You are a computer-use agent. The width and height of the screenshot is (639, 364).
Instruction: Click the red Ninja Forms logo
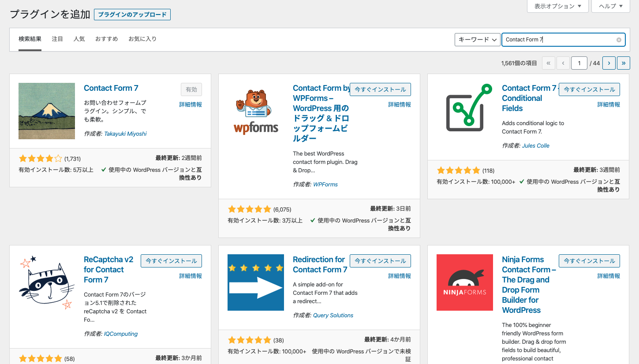click(x=465, y=282)
